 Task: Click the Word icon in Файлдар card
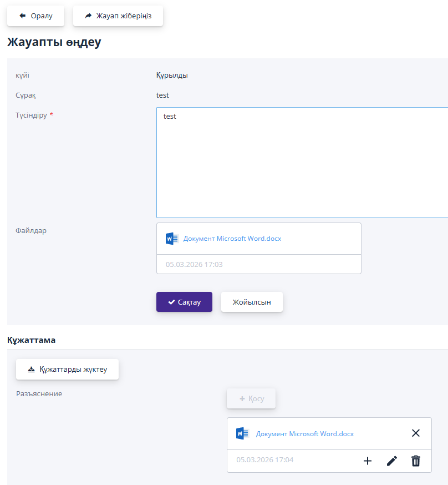click(172, 239)
